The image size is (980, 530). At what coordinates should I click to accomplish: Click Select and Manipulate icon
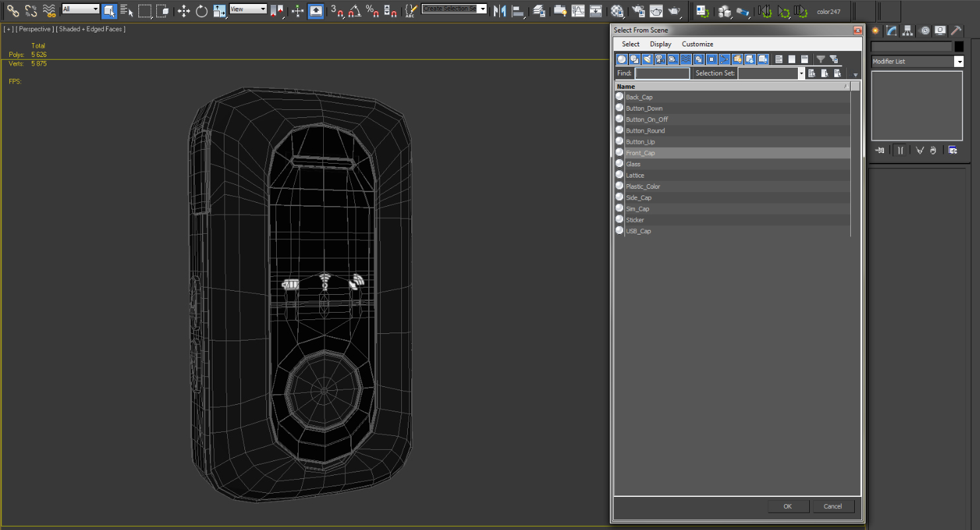pos(298,11)
